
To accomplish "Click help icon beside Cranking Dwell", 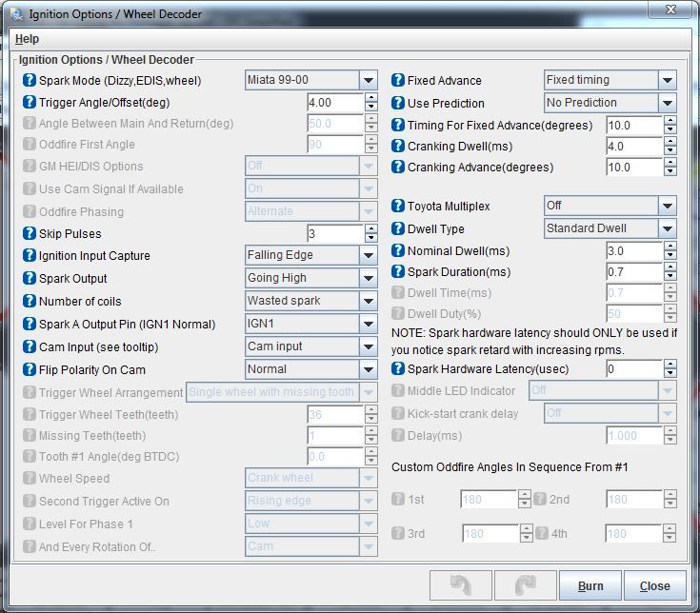I will tap(398, 147).
